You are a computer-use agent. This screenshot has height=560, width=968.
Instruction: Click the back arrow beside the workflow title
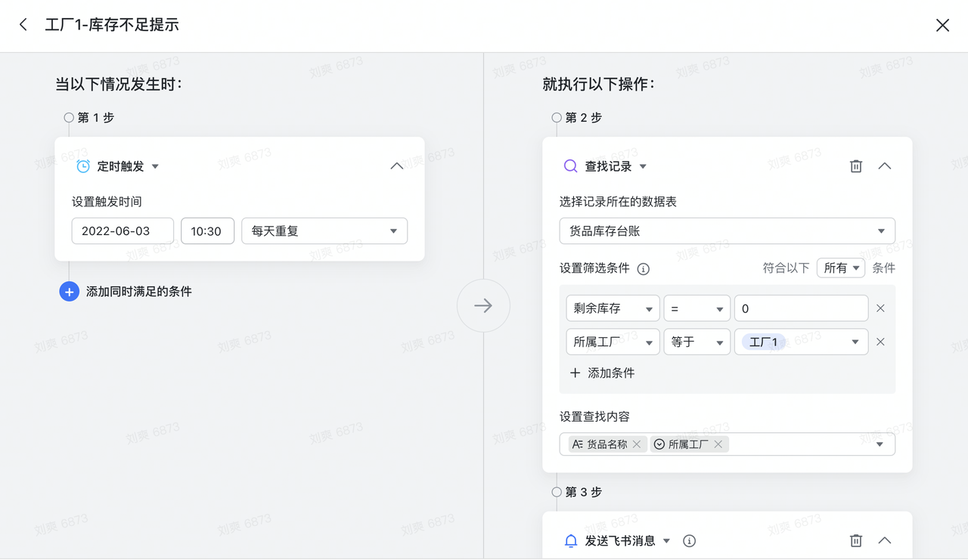pyautogui.click(x=23, y=25)
